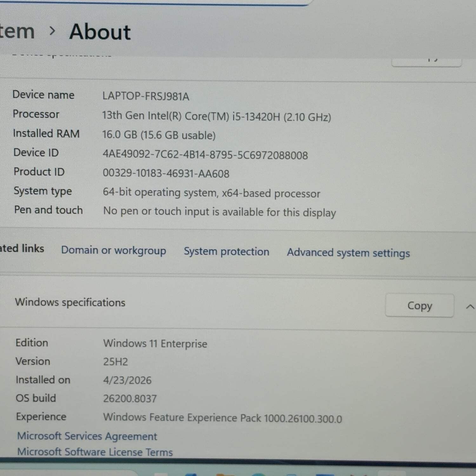476x476 pixels.
Task: Click the Device name label
Action: [x=43, y=95]
